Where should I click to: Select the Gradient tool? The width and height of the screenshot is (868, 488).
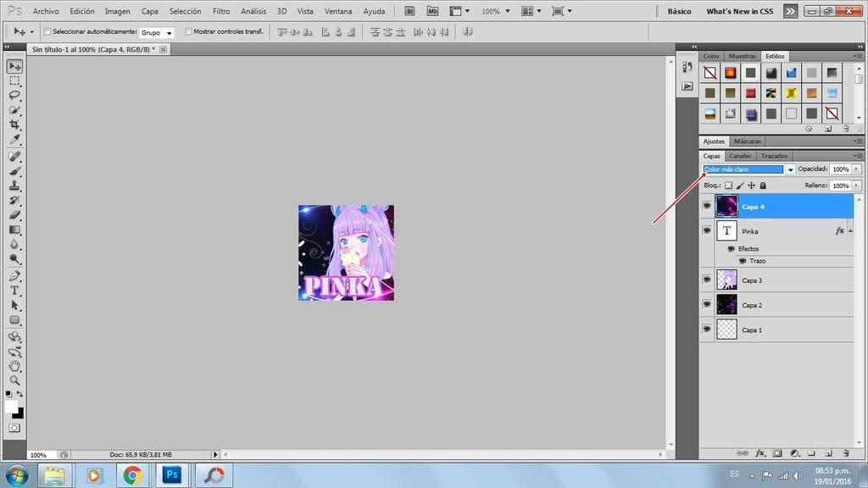click(14, 230)
